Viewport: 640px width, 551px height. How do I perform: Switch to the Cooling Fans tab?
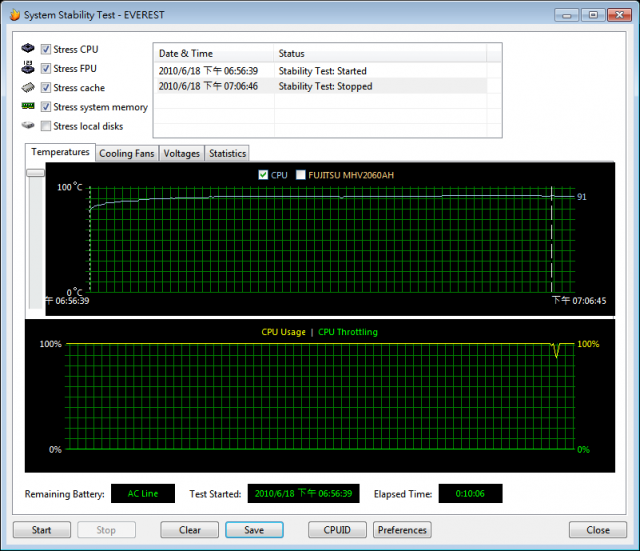click(127, 153)
